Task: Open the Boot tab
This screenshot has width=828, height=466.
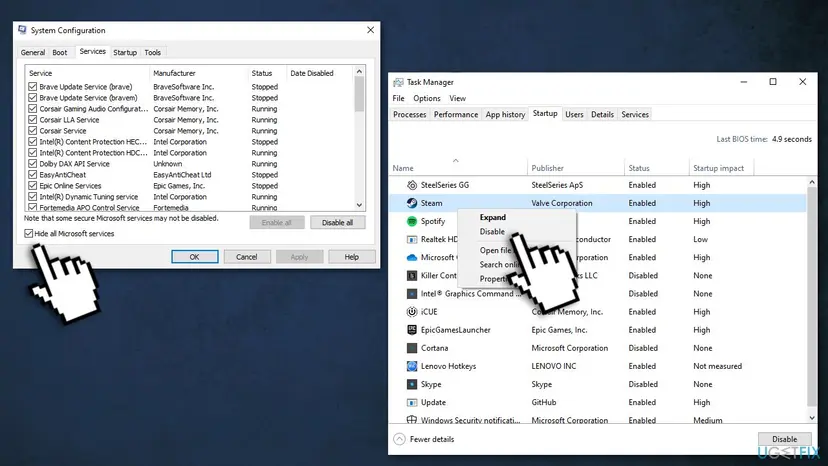Action: pyautogui.click(x=60, y=52)
